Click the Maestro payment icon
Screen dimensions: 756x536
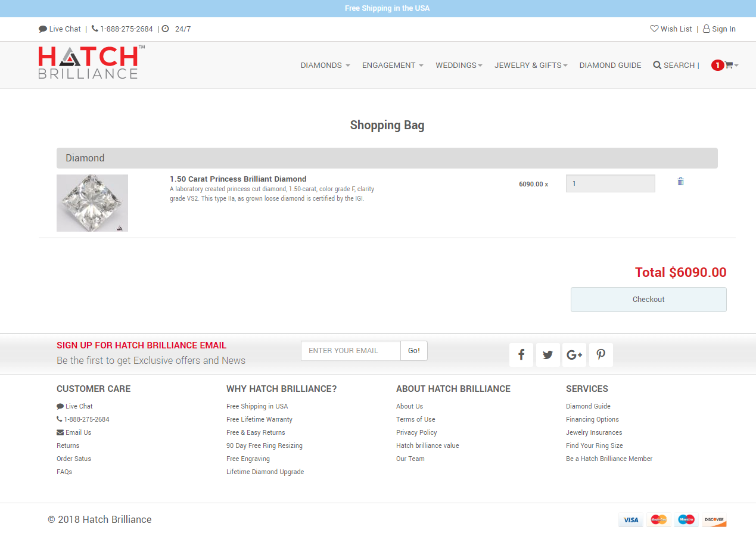(686, 520)
